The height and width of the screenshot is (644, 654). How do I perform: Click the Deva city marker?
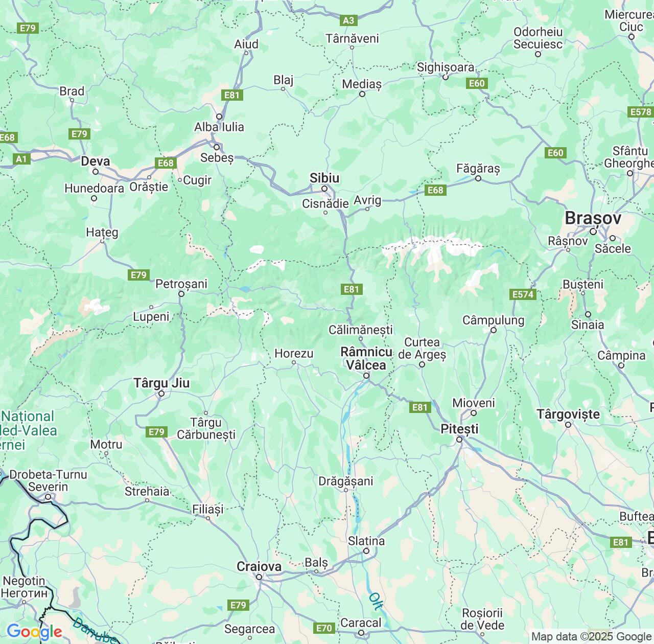coord(95,172)
